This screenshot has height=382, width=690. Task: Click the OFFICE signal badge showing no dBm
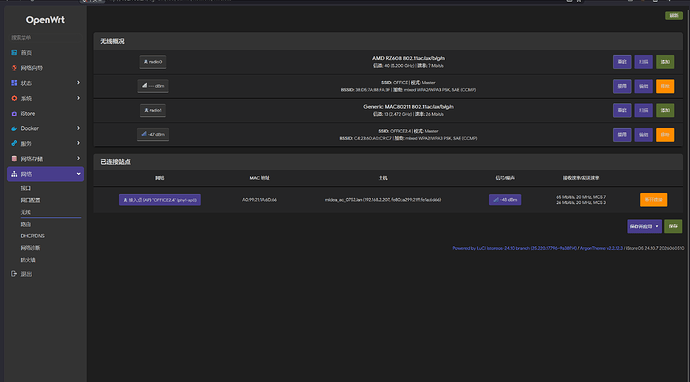point(153,86)
